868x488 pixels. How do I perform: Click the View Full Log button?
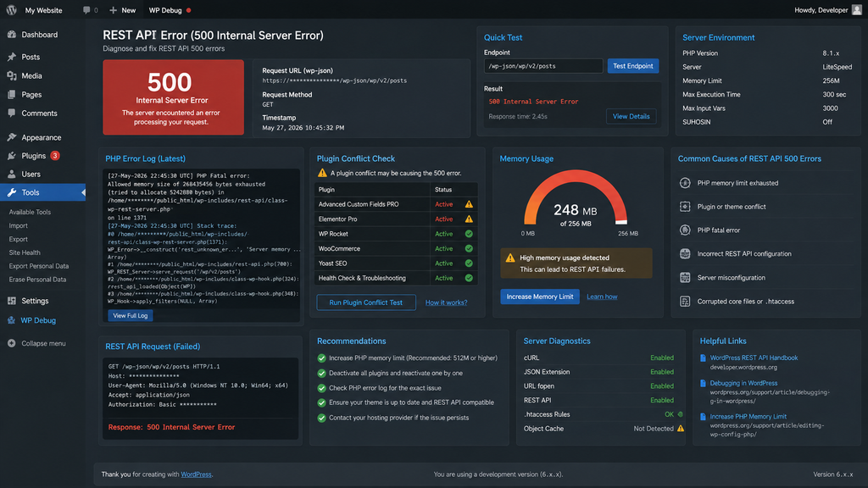(130, 315)
